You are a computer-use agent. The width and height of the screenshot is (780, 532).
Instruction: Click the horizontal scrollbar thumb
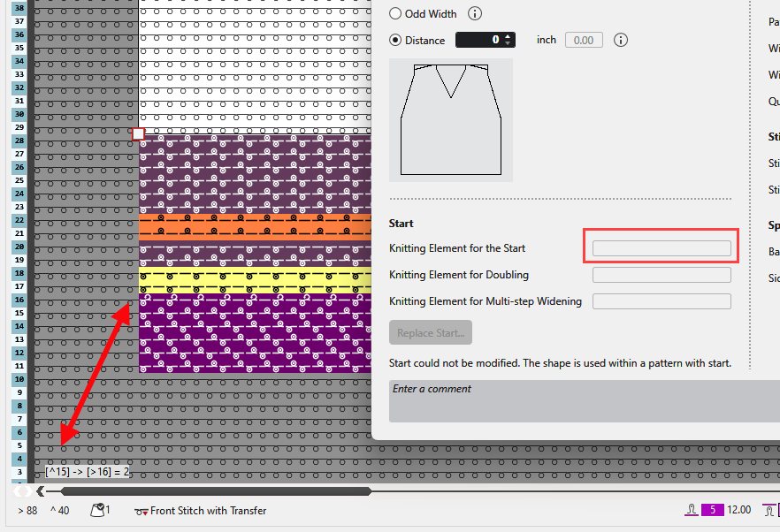pyautogui.click(x=212, y=491)
